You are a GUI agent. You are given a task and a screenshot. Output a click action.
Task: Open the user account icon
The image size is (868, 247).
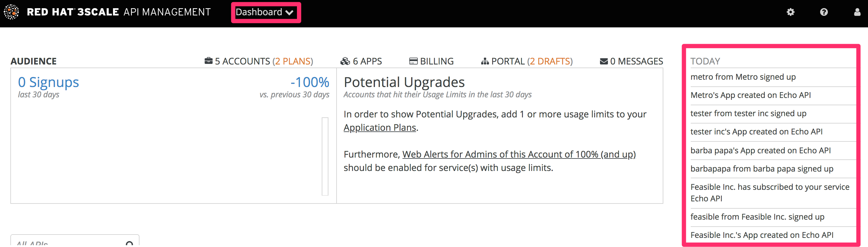[857, 12]
